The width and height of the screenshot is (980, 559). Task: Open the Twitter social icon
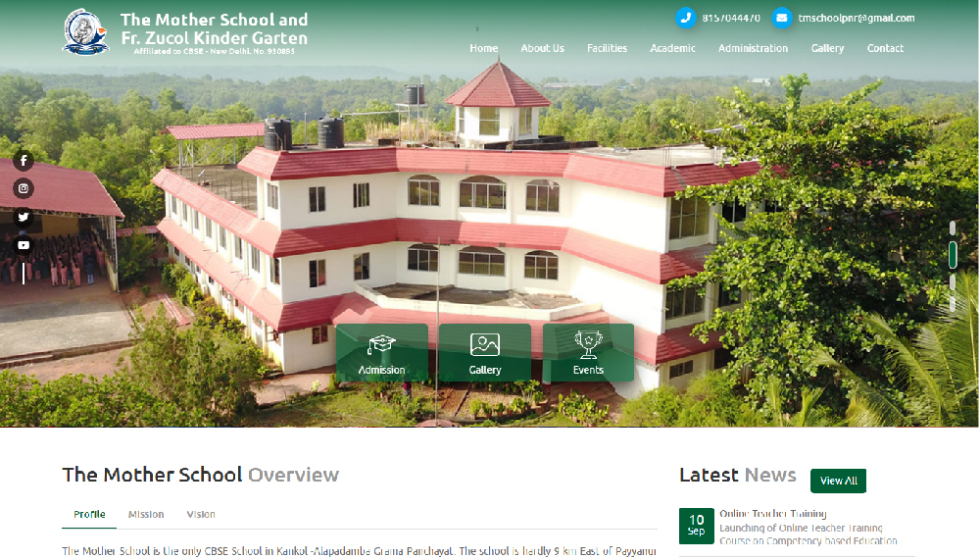[x=24, y=217]
